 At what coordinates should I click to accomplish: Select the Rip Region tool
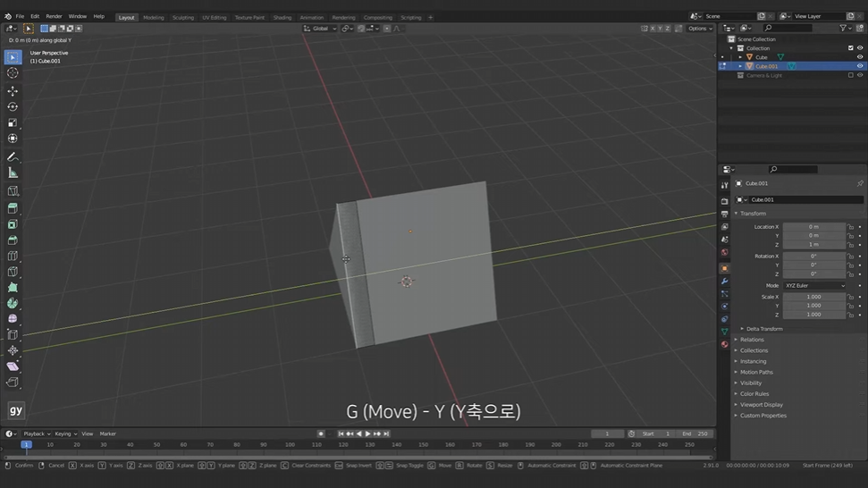click(x=13, y=383)
